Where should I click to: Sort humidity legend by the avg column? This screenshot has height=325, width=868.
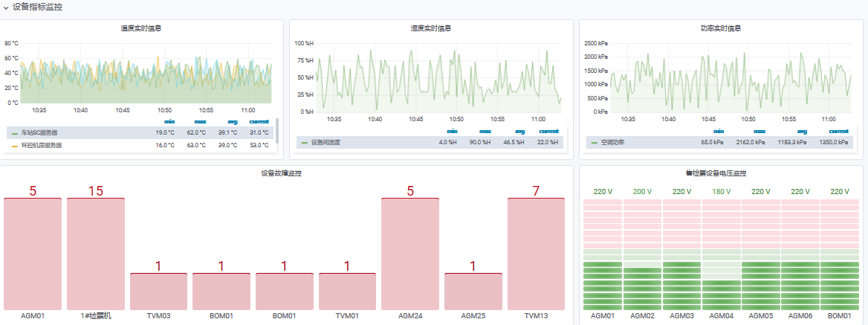(519, 131)
